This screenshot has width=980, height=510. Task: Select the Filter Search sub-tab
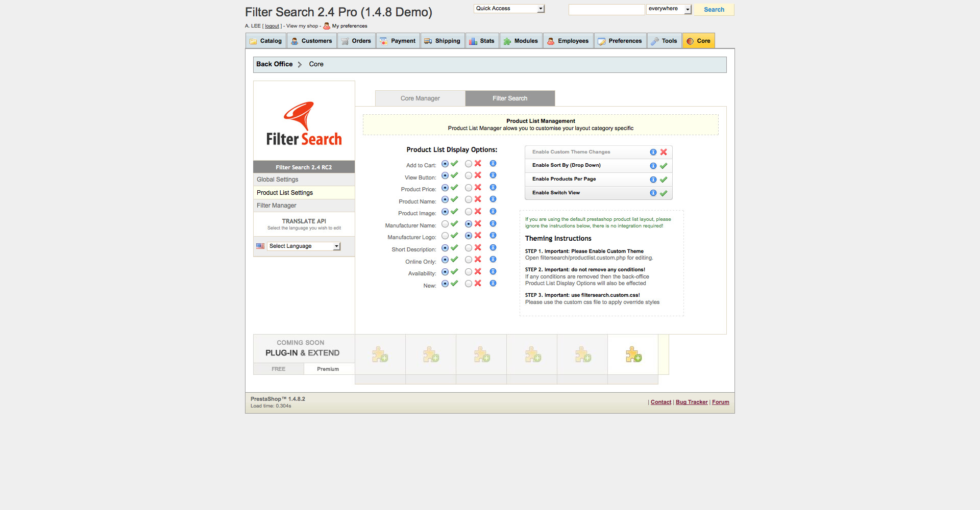(510, 98)
